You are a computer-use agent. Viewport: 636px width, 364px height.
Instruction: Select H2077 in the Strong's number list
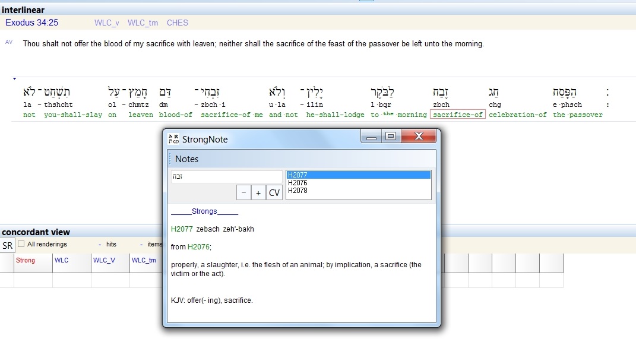(357, 175)
